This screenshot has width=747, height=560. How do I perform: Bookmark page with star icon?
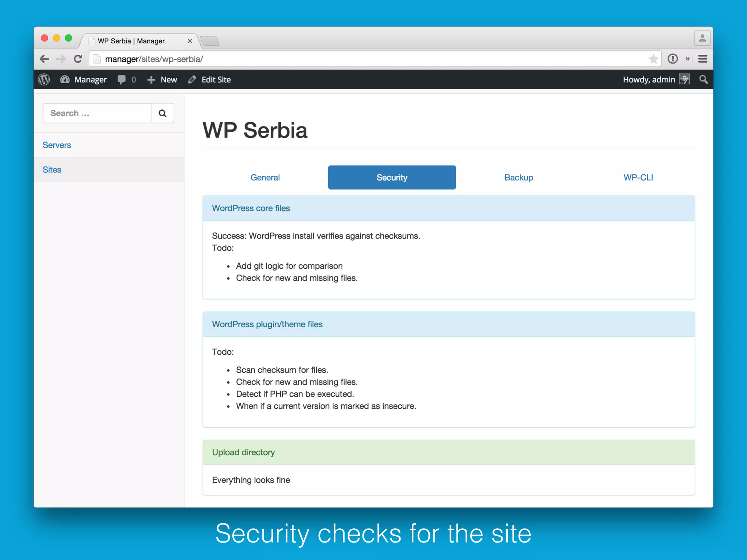click(x=653, y=59)
